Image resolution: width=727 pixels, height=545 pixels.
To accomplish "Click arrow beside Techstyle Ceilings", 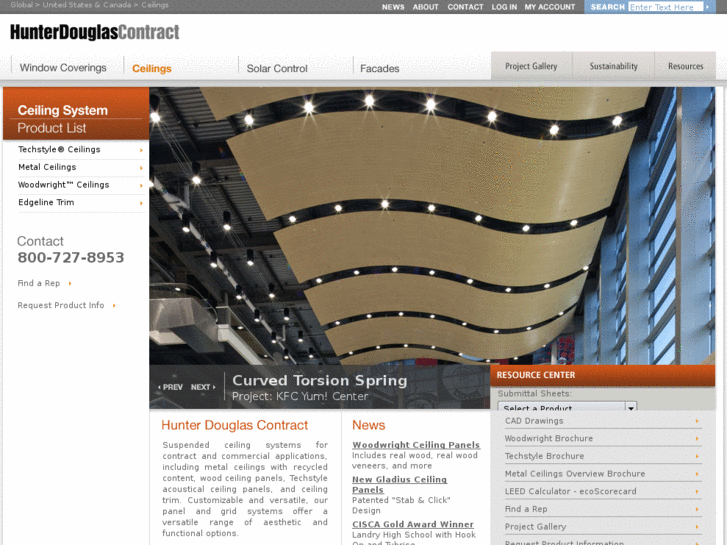I will point(141,150).
